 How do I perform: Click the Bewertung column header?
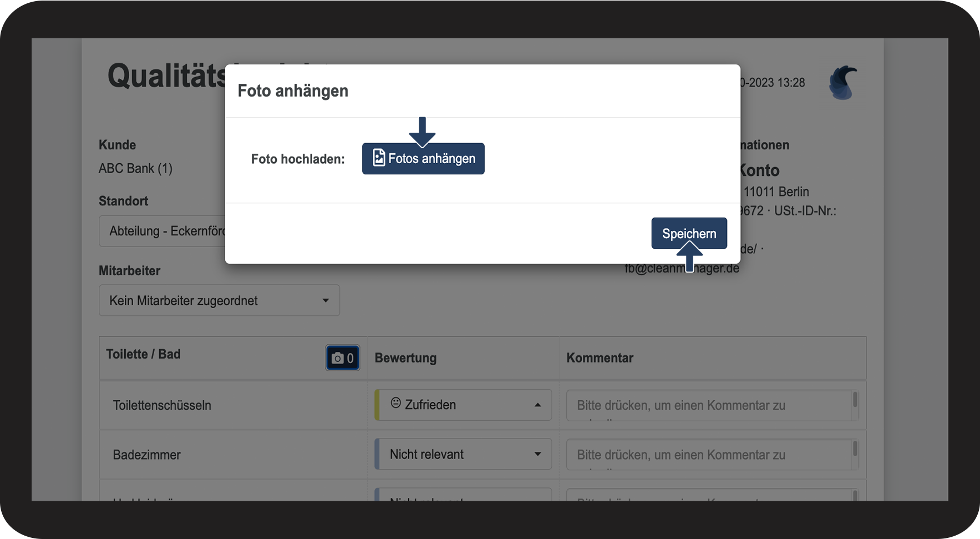coord(405,358)
